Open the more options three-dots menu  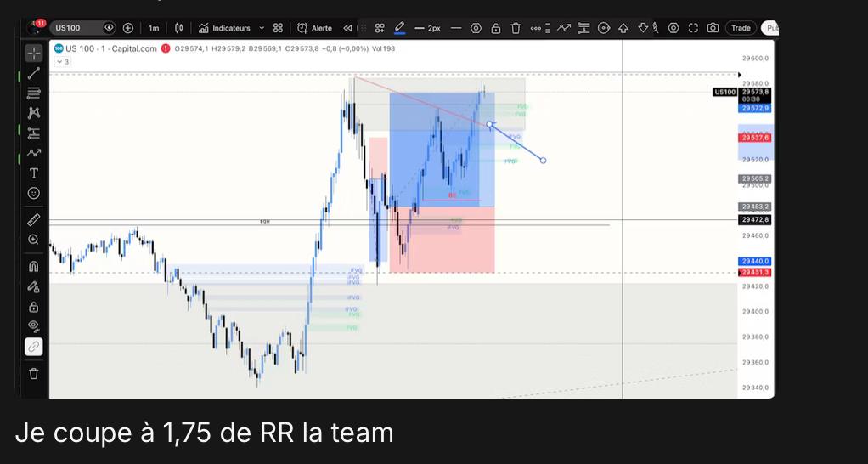pyautogui.click(x=535, y=28)
